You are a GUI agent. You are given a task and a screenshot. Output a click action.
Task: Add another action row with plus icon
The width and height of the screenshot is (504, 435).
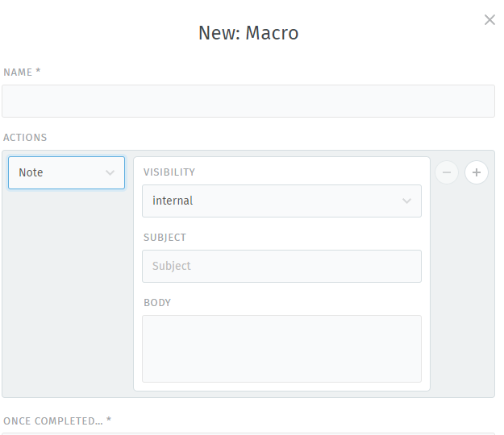[477, 172]
